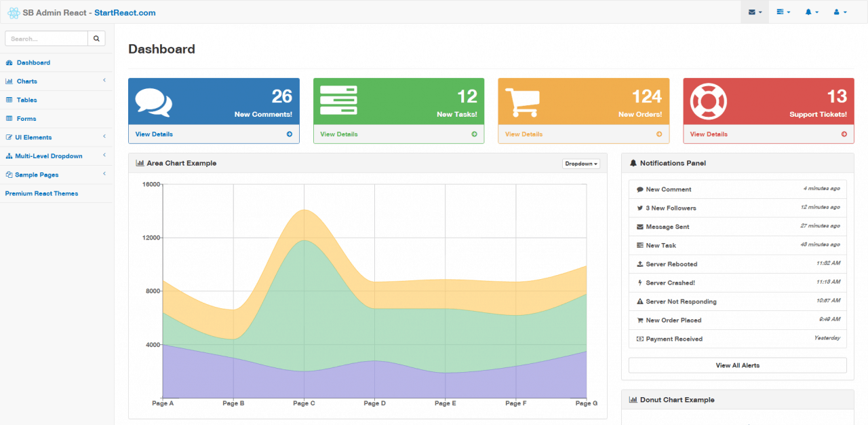Click the React atom logo icon

pos(14,12)
